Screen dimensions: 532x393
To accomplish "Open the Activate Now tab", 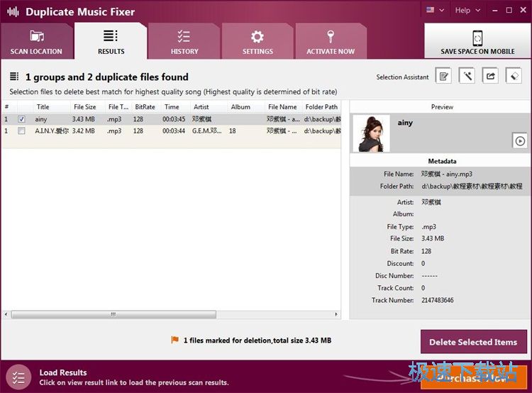I will [331, 41].
